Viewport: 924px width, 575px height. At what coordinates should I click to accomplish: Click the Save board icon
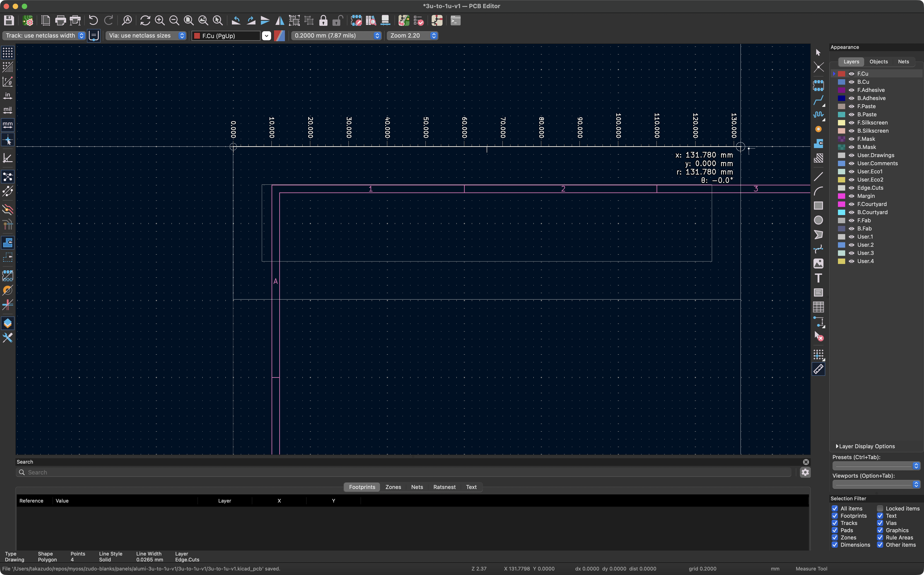pyautogui.click(x=9, y=21)
